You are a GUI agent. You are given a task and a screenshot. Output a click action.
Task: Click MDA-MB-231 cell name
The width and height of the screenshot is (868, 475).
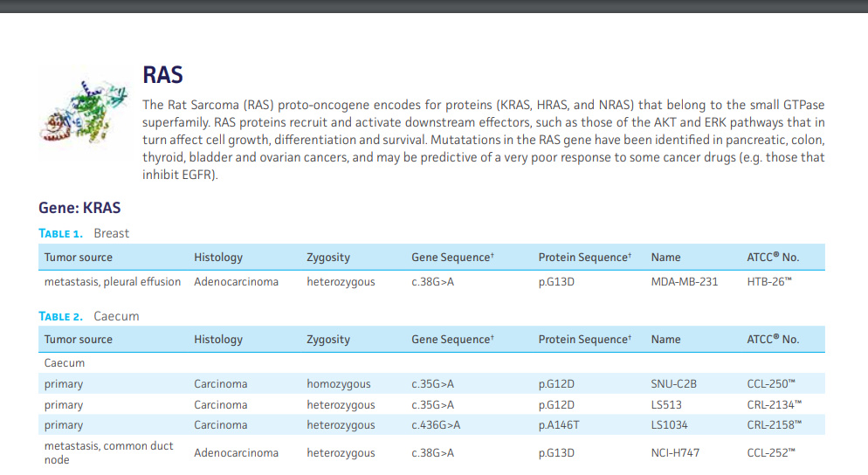point(685,282)
